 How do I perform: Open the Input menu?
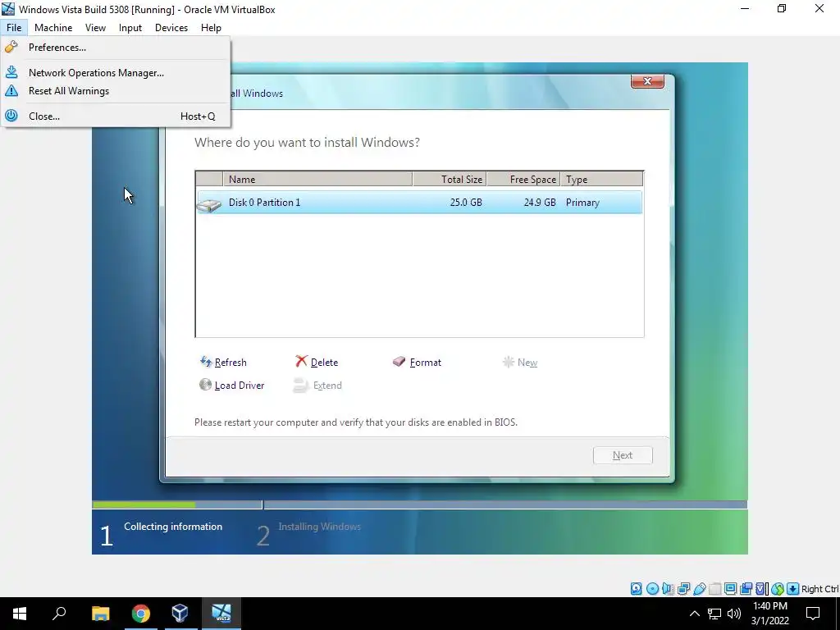(130, 27)
